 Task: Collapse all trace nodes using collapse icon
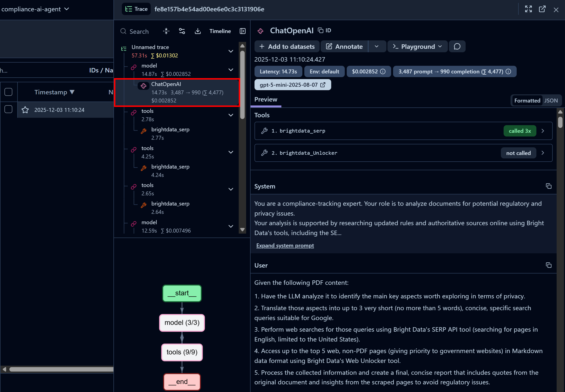point(166,31)
